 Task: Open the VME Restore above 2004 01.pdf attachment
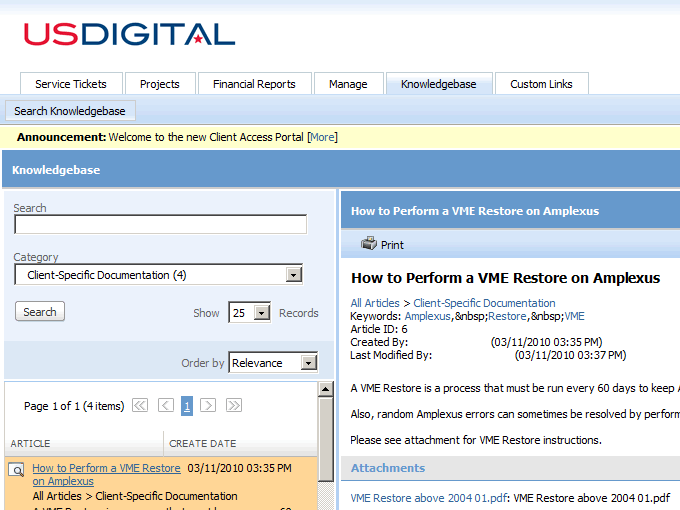428,498
